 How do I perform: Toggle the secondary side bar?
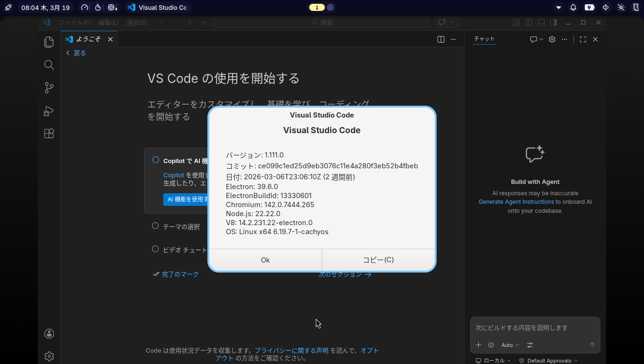point(554,22)
